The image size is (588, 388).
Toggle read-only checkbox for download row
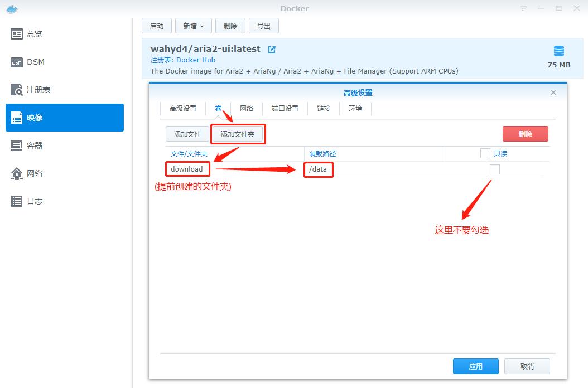[x=495, y=169]
